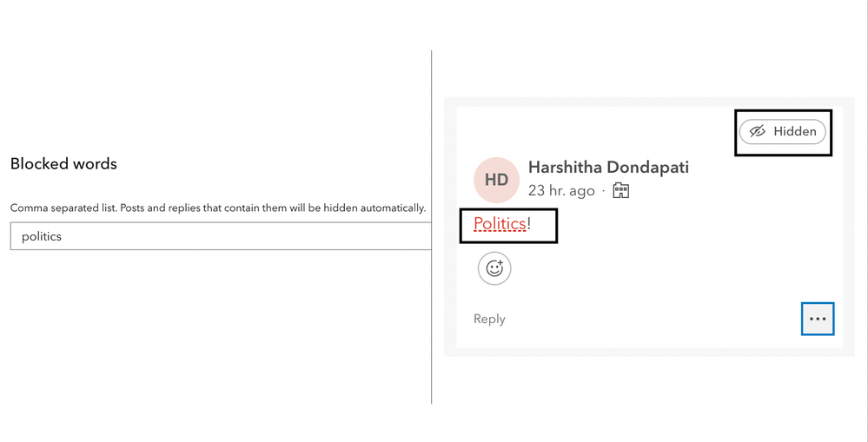This screenshot has width=868, height=442.
Task: Click the red underlined Politics post text
Action: [x=500, y=224]
